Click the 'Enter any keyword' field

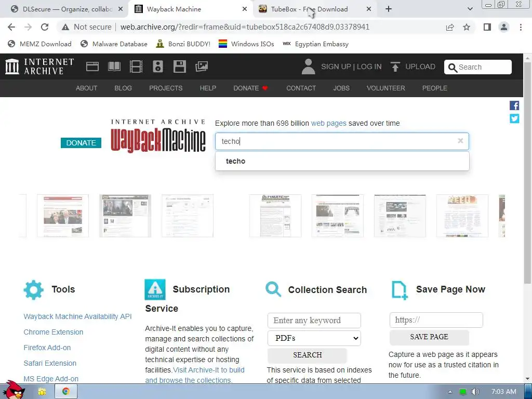coord(314,320)
